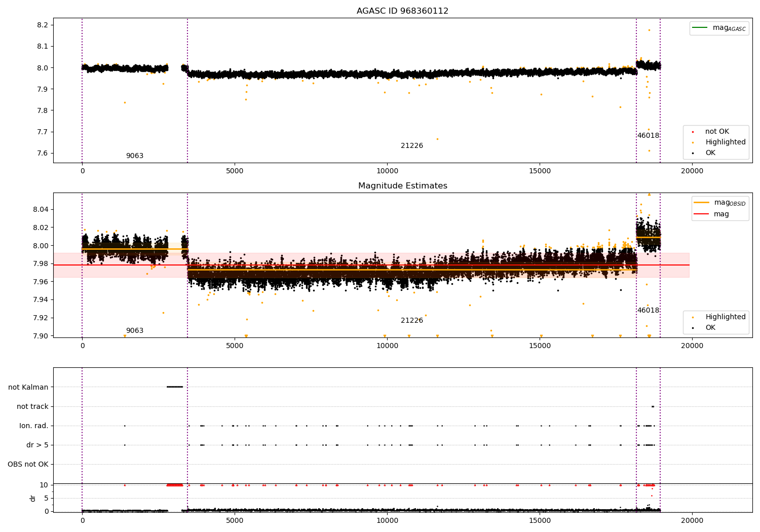760x532 pixels.
Task: Click the 8.2 y-axis tick in top plot
Action: point(43,25)
